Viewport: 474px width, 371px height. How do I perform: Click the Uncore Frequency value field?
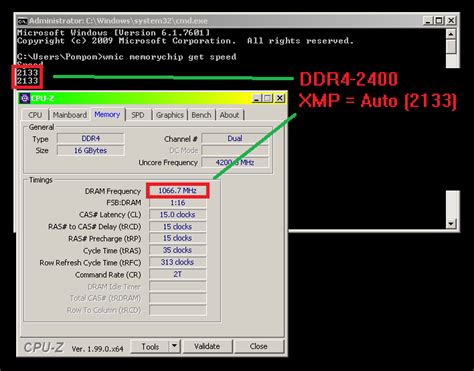(235, 162)
